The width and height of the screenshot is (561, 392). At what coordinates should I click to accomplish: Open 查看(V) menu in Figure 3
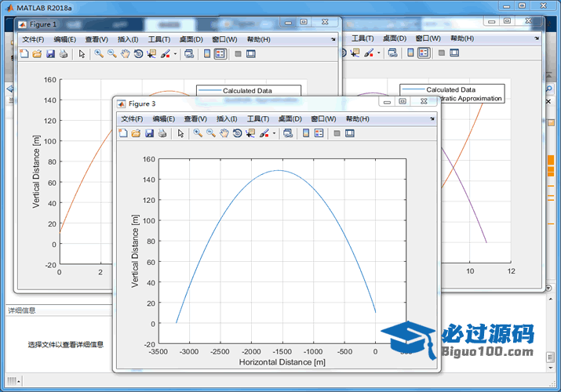tap(195, 118)
